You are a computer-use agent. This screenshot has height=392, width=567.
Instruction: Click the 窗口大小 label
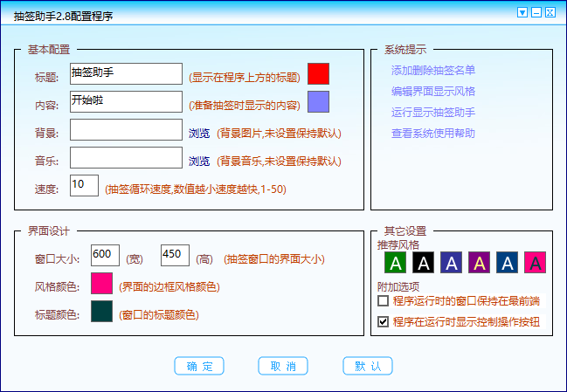(x=57, y=259)
